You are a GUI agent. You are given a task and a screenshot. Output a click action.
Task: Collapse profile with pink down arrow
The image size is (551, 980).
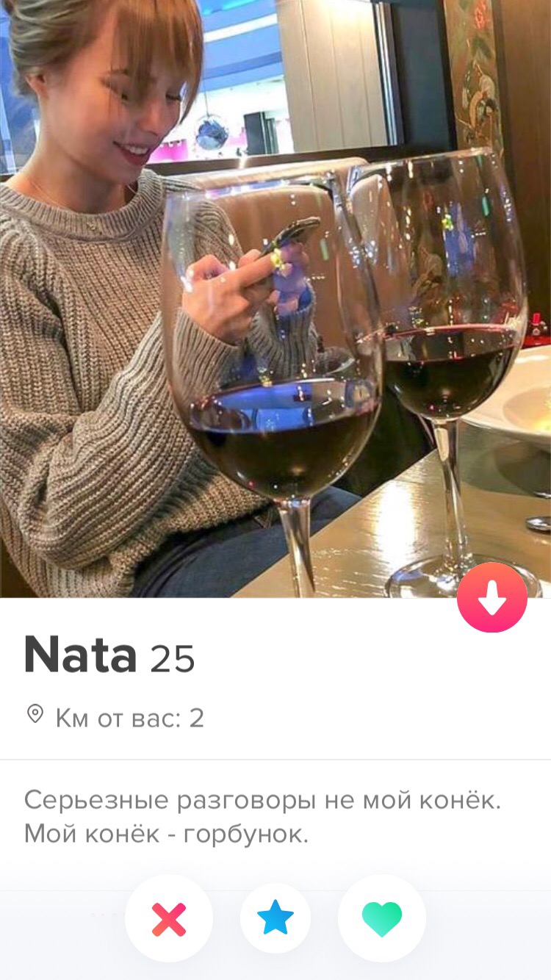[492, 597]
